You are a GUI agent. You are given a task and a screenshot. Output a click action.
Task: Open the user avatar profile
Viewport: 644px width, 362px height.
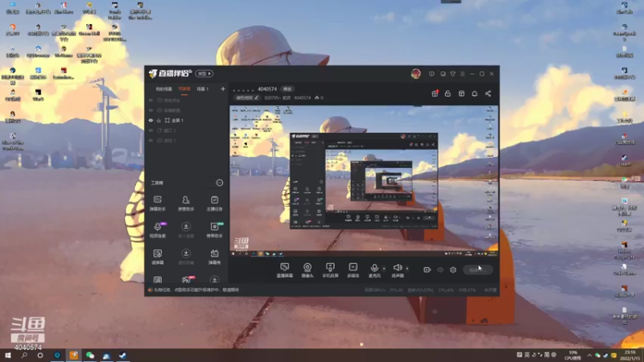coord(415,74)
